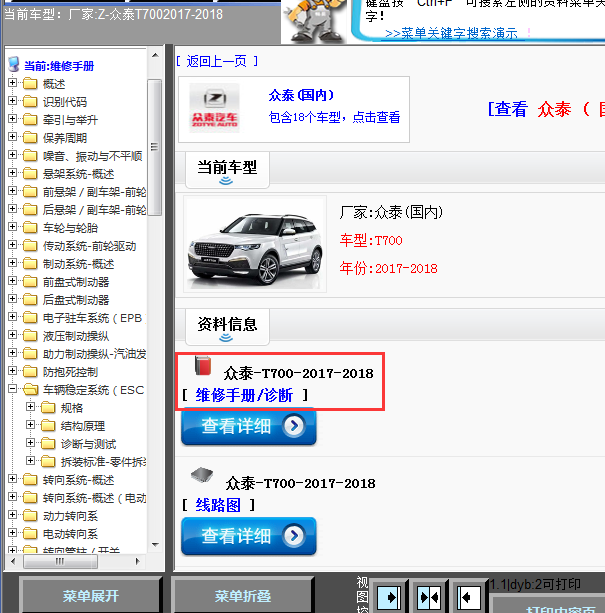This screenshot has height=613, width=605.
Task: Expand the 概述 tree folder
Action: (x=12, y=83)
